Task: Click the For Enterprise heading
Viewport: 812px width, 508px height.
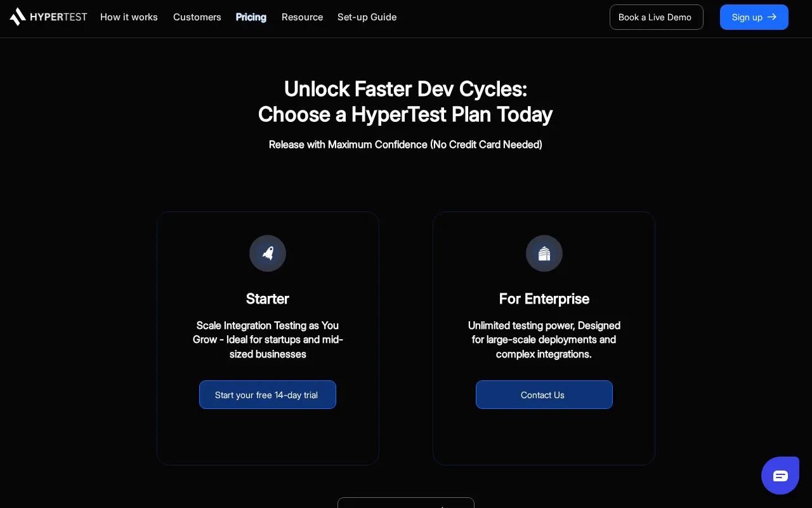Action: (x=544, y=298)
